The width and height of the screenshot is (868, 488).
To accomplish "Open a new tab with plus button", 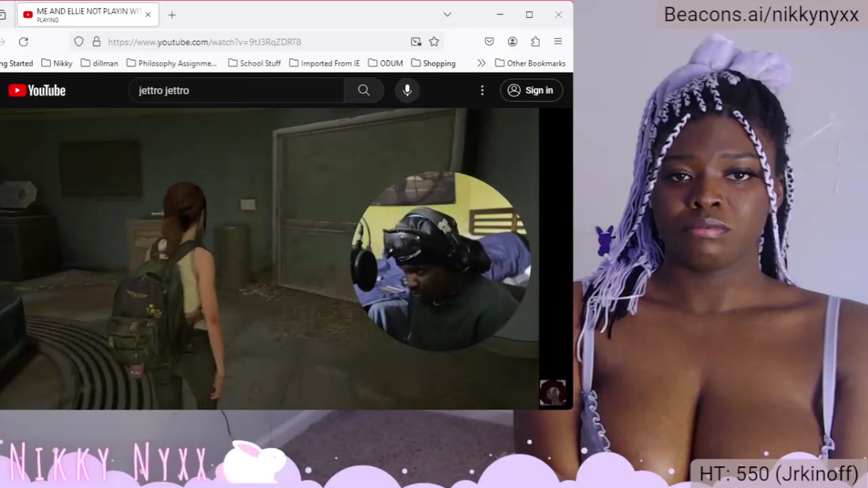I will pyautogui.click(x=172, y=15).
